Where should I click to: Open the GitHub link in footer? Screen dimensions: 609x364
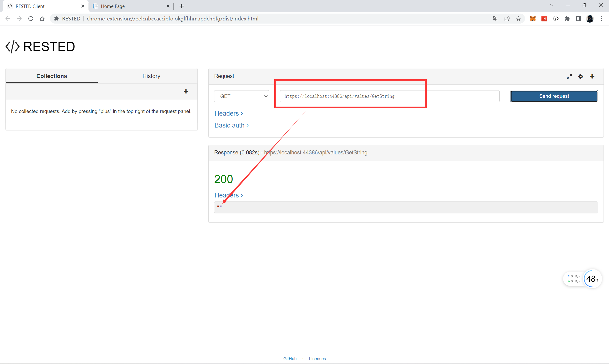click(290, 359)
